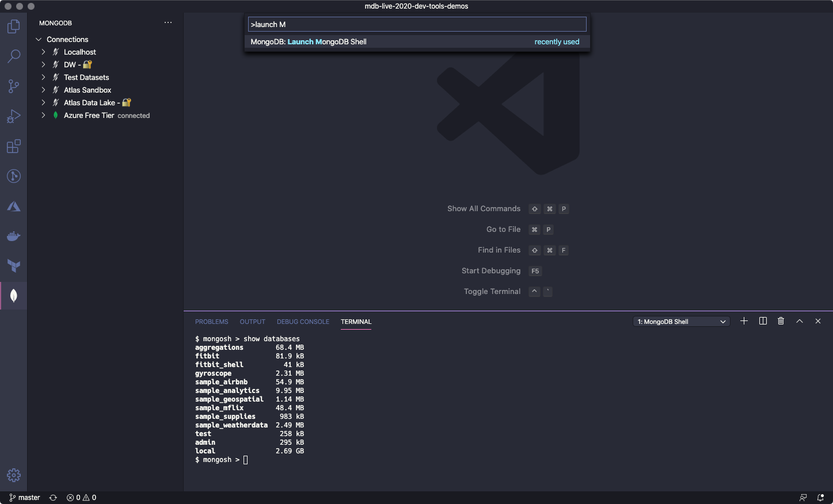This screenshot has width=833, height=504.
Task: Open the Search view in the activity bar
Action: pyautogui.click(x=13, y=56)
